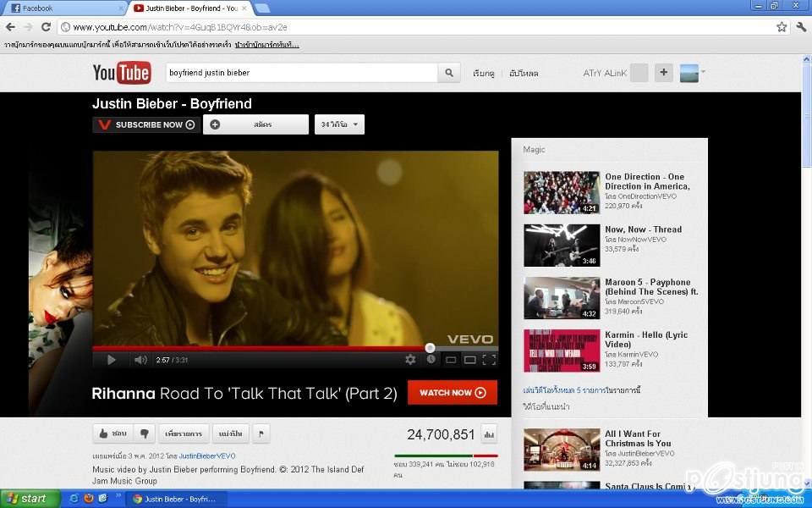Mute the video volume
Screen dimensions: 812x508
tap(140, 360)
